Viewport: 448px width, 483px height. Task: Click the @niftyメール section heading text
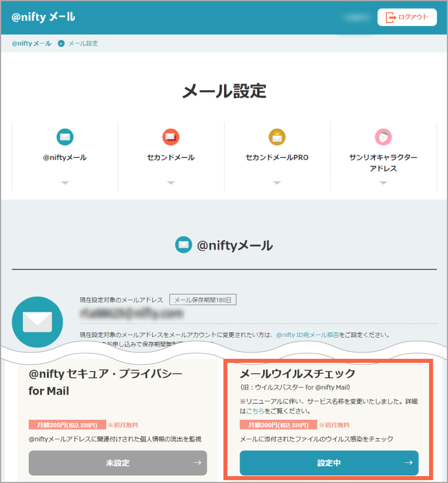tap(235, 245)
